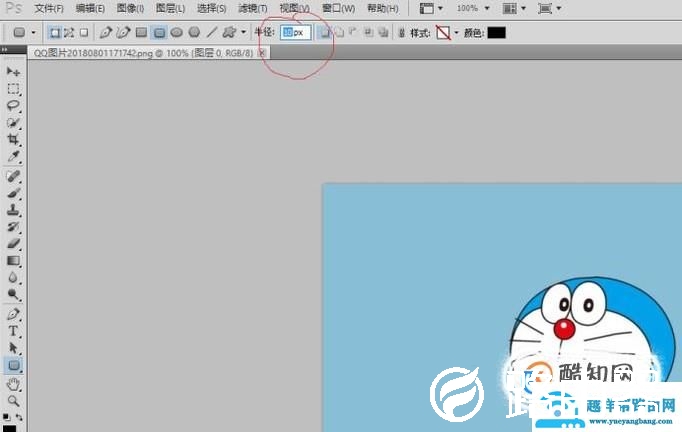The width and height of the screenshot is (682, 432).
Task: Toggle the Ellipse shape option
Action: click(x=176, y=32)
